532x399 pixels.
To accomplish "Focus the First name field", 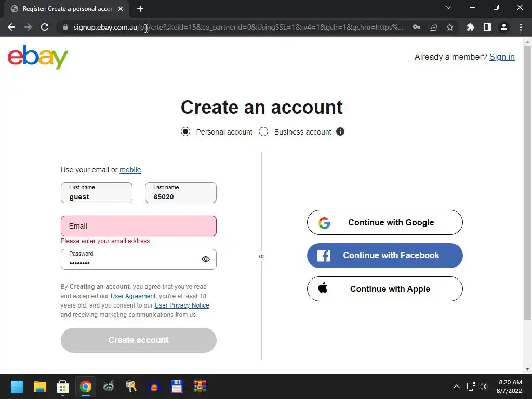I will click(96, 193).
